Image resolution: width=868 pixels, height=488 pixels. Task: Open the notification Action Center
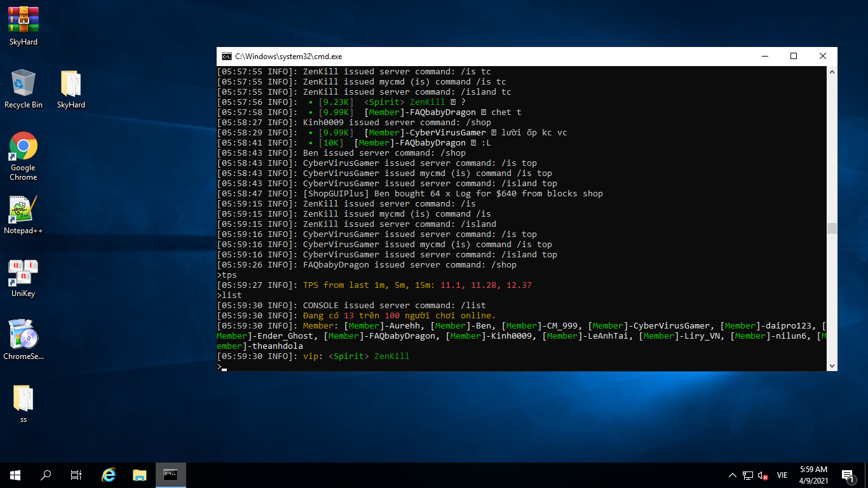click(x=847, y=475)
